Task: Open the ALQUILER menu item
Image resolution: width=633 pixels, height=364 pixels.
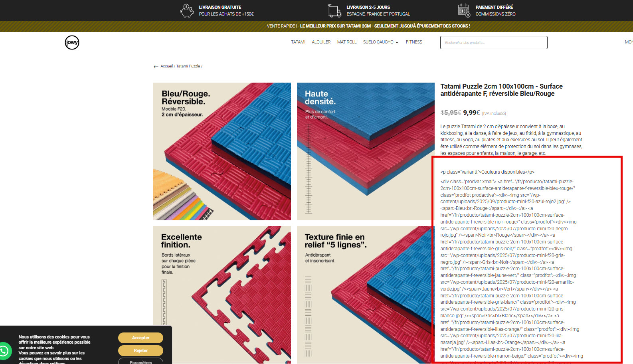Action: pos(321,42)
